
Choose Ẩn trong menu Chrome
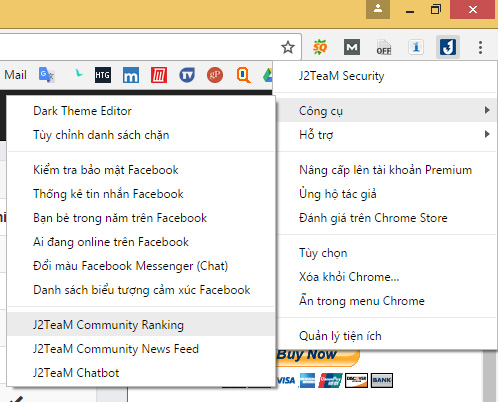[386, 301]
